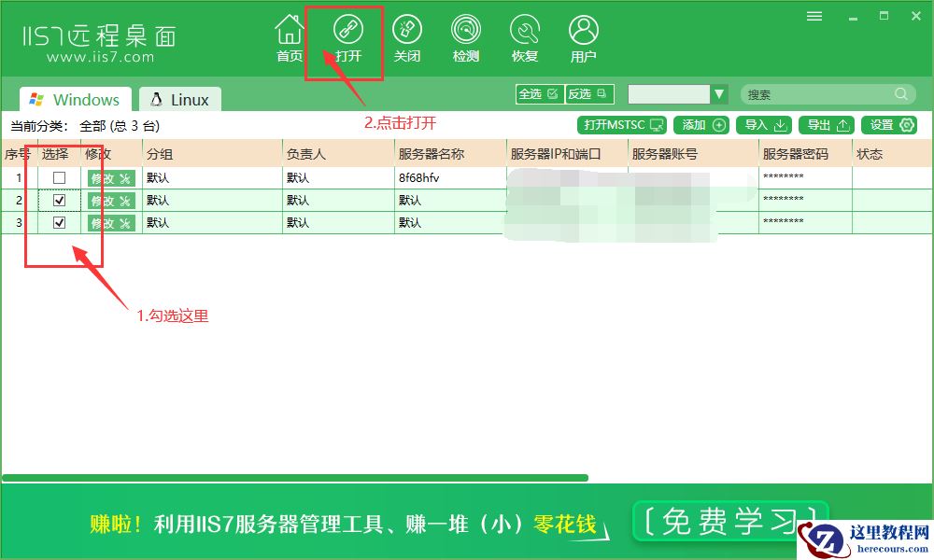Screen dimensions: 934x560
Task: Click the 全选 select-all button
Action: pyautogui.click(x=539, y=94)
